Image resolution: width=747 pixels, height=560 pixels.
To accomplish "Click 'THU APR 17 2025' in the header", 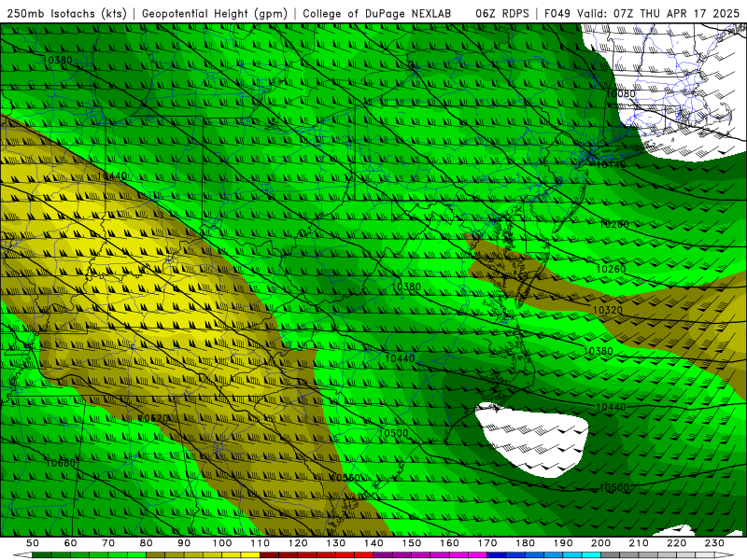I will 689,13.
